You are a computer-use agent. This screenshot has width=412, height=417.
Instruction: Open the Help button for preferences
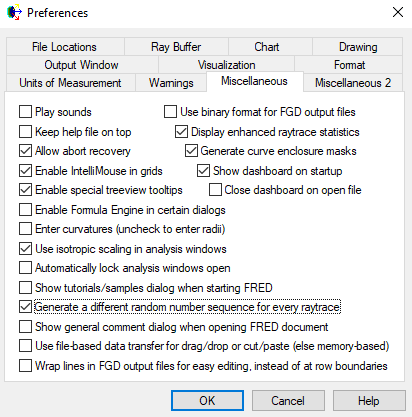[369, 400]
